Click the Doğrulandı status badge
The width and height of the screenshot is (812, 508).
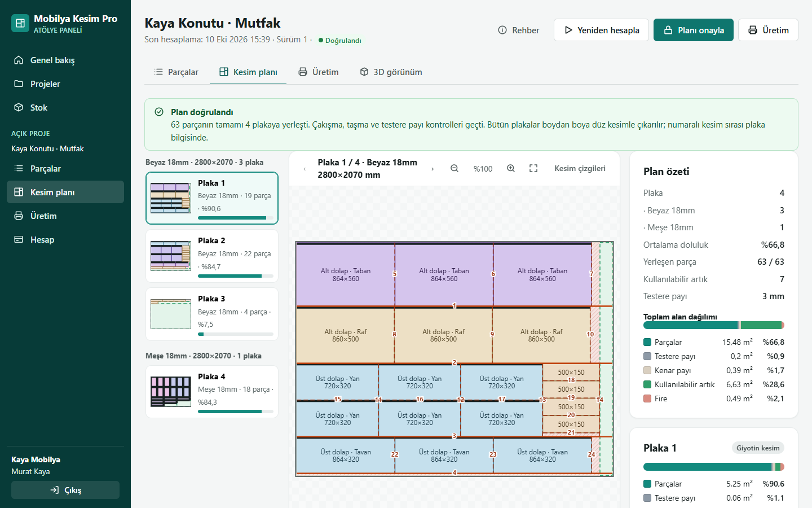click(x=340, y=41)
